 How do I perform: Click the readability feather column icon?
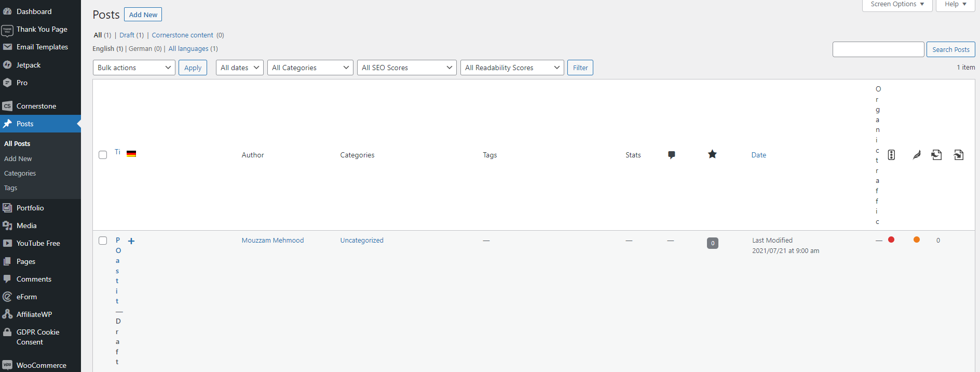(x=917, y=155)
